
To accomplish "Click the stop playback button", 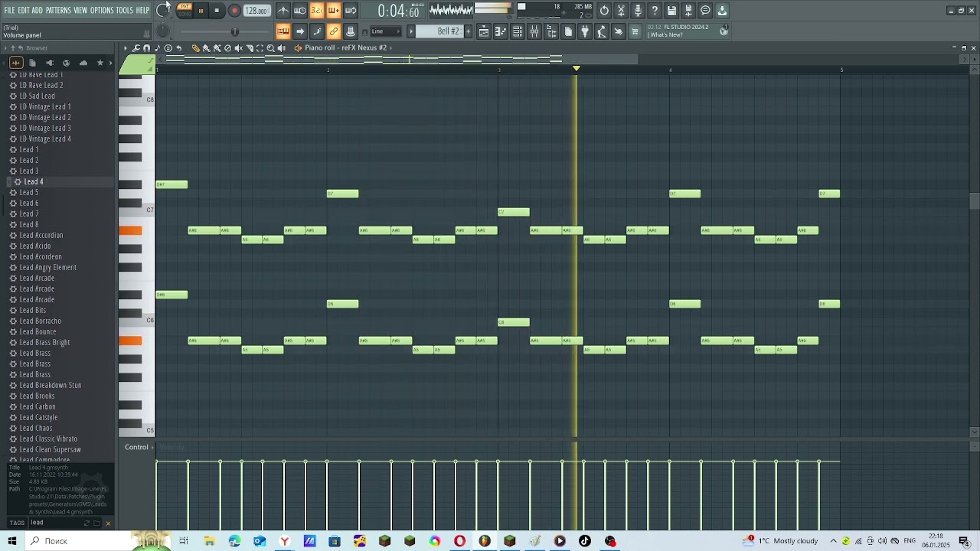I will (217, 11).
